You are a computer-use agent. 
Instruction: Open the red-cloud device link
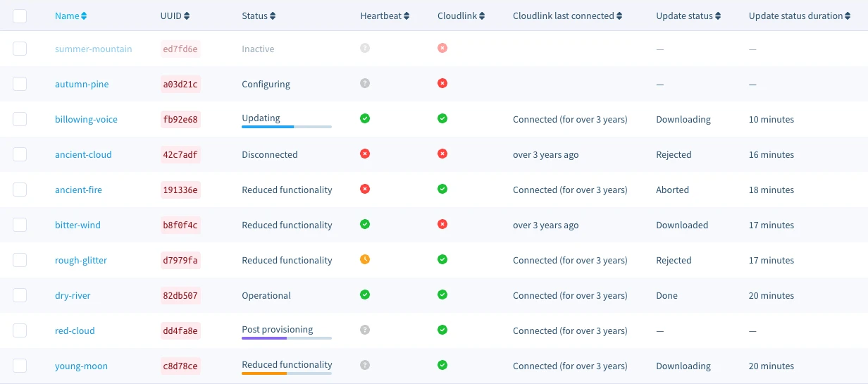click(x=75, y=330)
